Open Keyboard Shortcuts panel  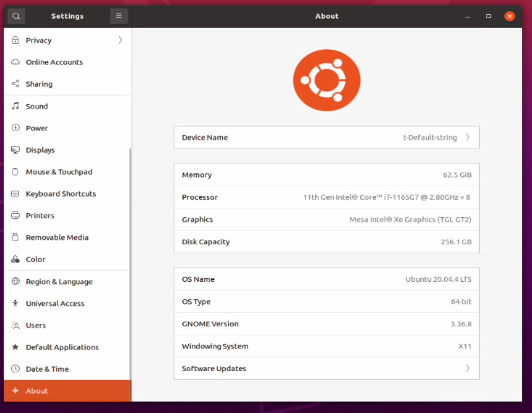(67, 194)
